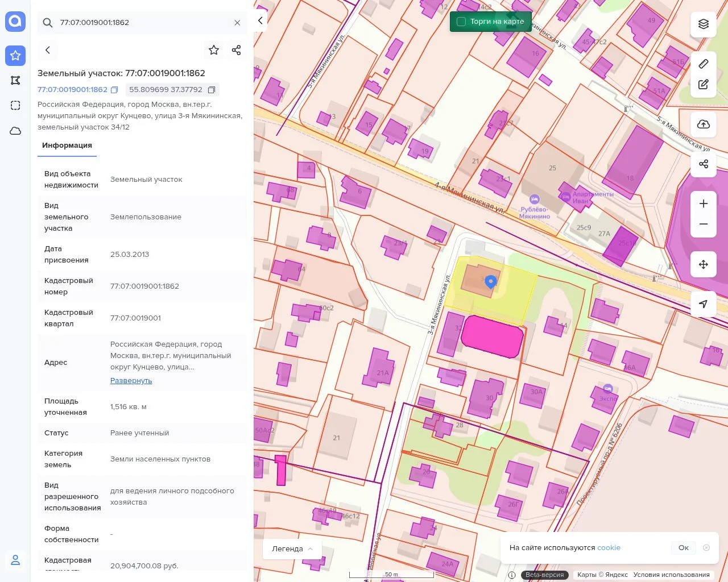Screen dimensions: 728x582
Task: Open Условия использования link
Action: click(x=672, y=575)
